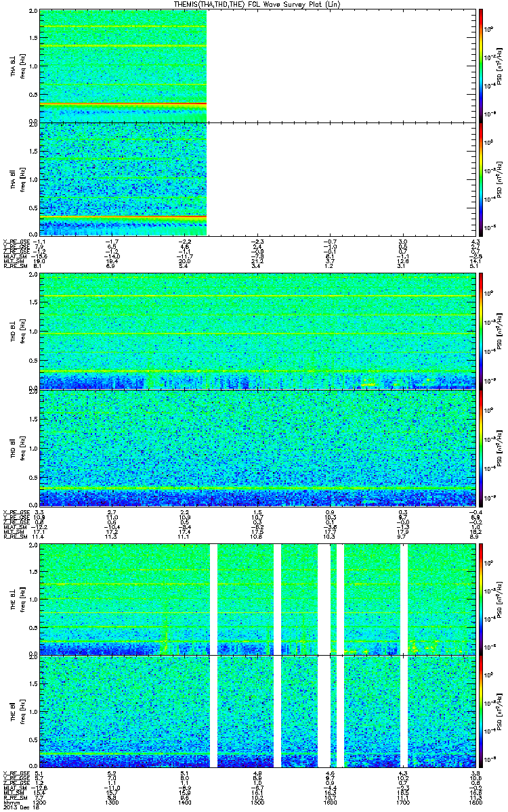The width and height of the screenshot is (508, 812).
Task: Select the THA B-parallel PSD color bar
Action: tap(480, 179)
